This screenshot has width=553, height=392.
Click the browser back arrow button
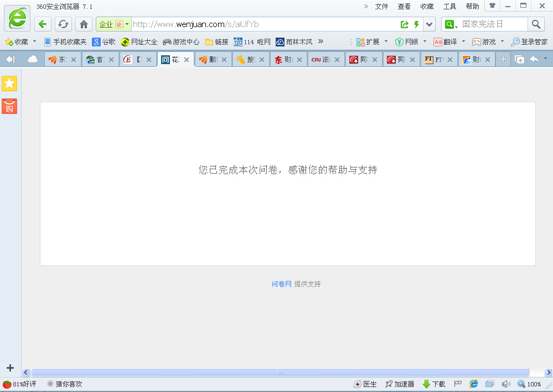[x=43, y=24]
